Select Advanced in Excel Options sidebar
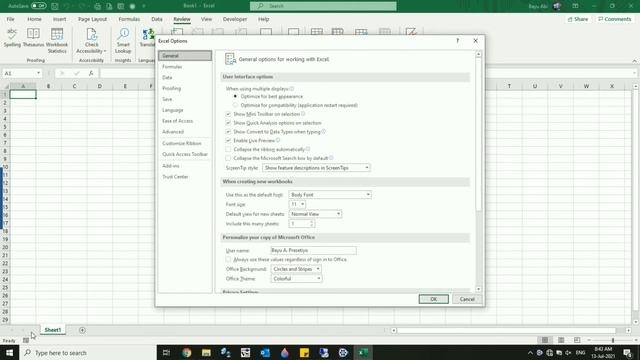This screenshot has height=360, width=640. tap(185, 132)
